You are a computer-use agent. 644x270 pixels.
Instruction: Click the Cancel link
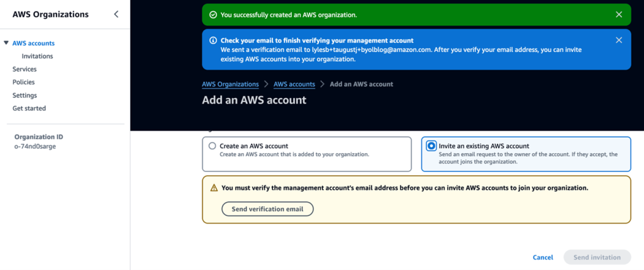point(543,257)
